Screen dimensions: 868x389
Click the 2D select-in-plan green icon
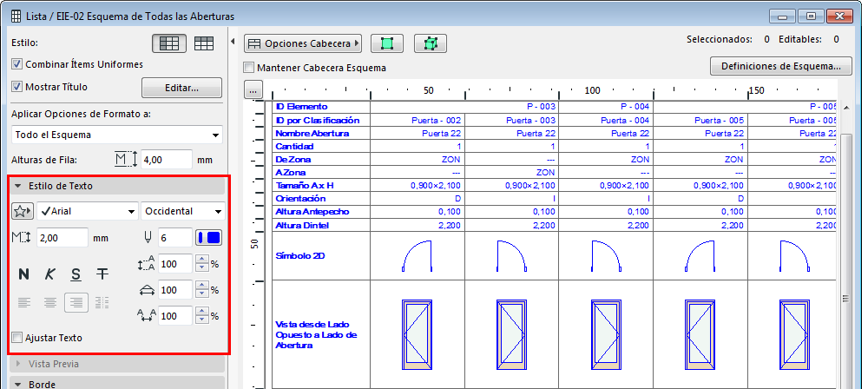click(387, 43)
